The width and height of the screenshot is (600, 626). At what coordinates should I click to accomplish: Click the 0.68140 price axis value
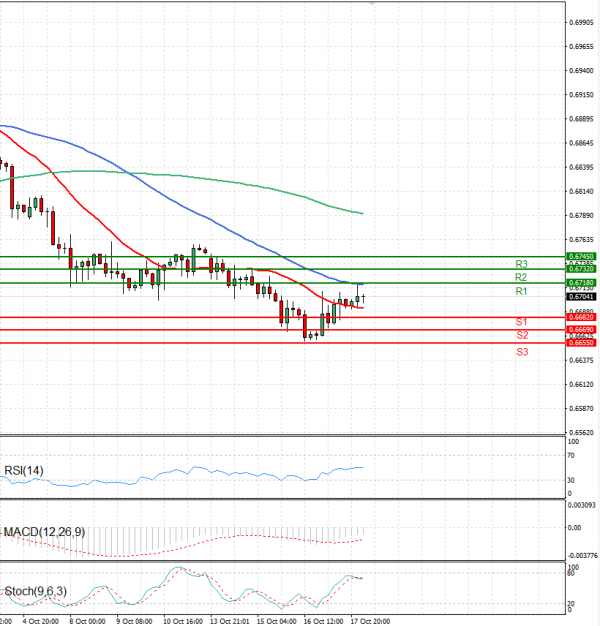point(581,192)
